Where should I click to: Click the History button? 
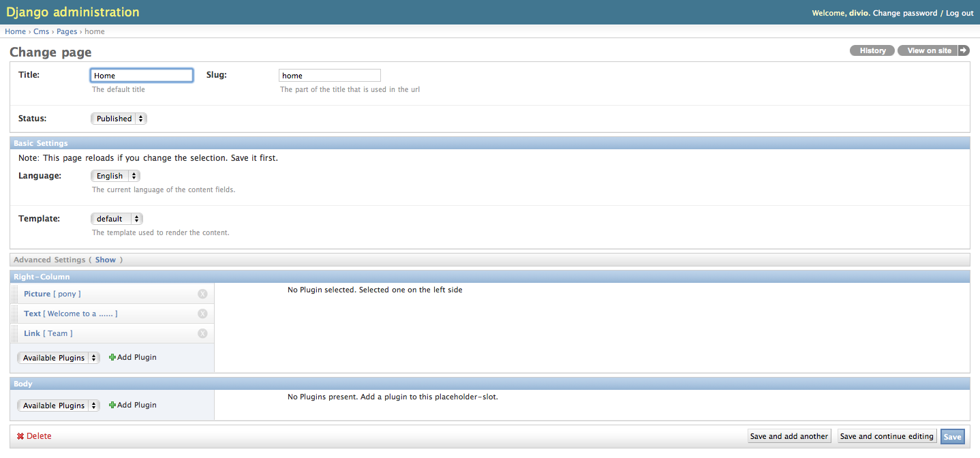click(x=872, y=50)
